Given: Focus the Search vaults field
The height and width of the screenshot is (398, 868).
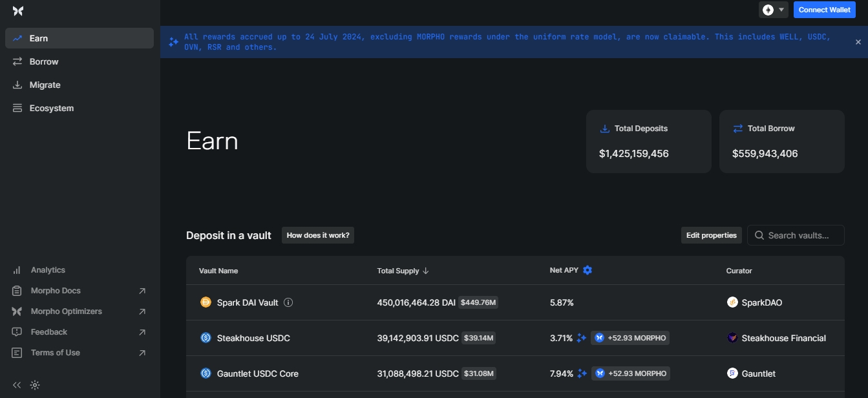Looking at the screenshot, I should point(796,235).
